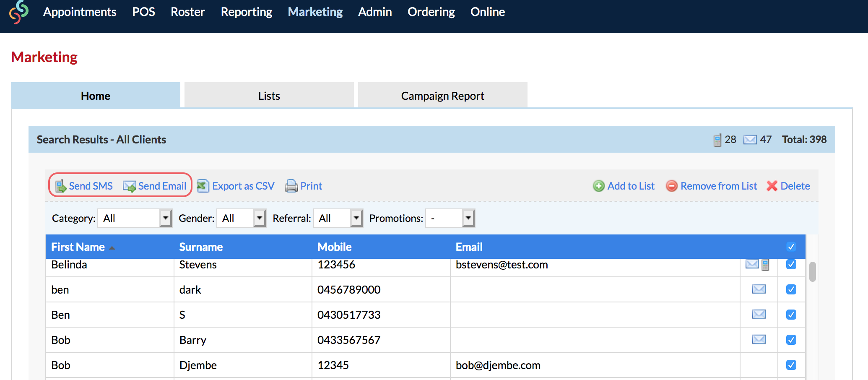Click the Export as CSV spreadsheet icon
The height and width of the screenshot is (380, 868).
[x=203, y=185]
